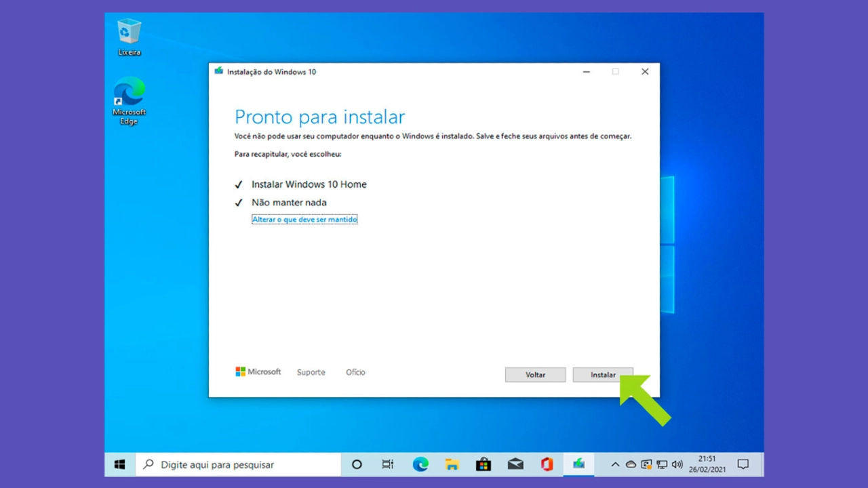The image size is (868, 488).
Task: Open Cortana from the taskbar
Action: click(357, 464)
